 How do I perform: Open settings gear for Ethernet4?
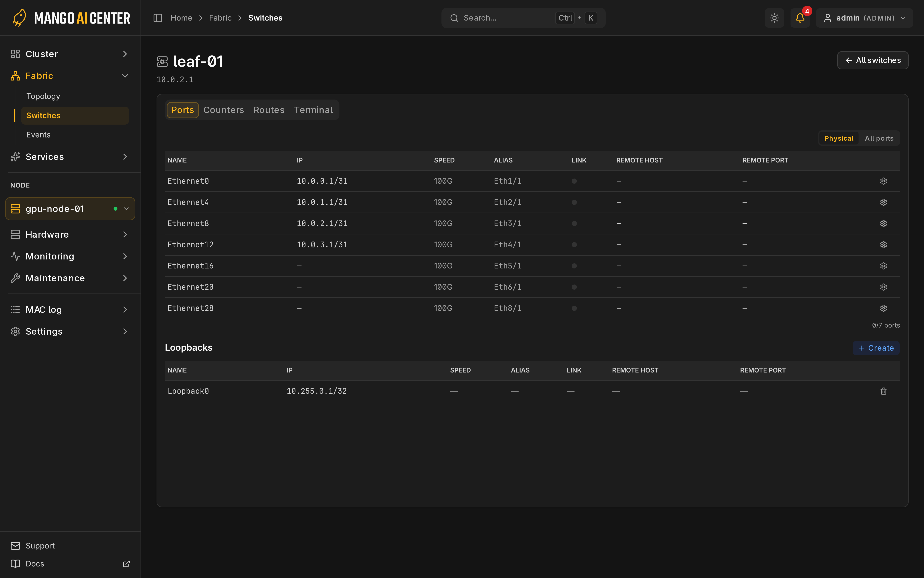pyautogui.click(x=884, y=202)
